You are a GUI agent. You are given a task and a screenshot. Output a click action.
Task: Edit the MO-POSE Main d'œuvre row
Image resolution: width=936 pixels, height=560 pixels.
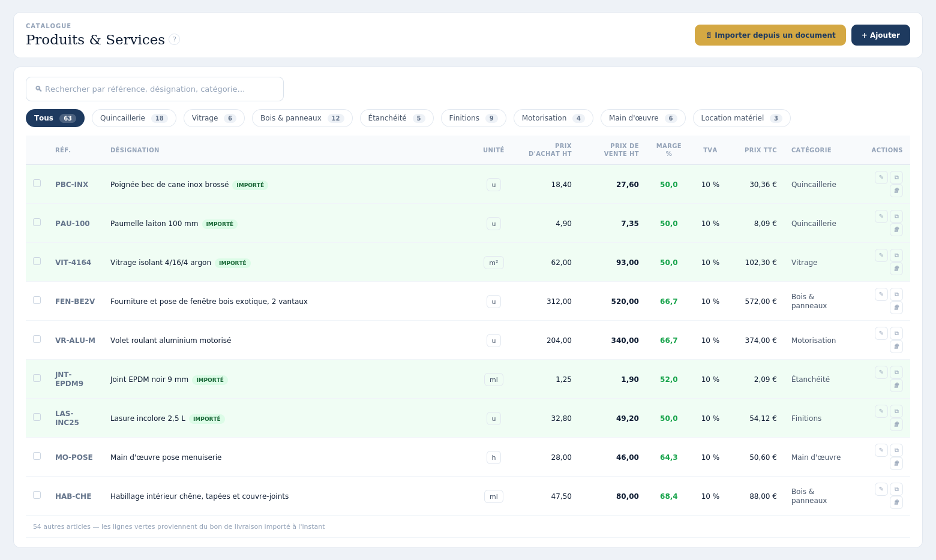coord(881,450)
